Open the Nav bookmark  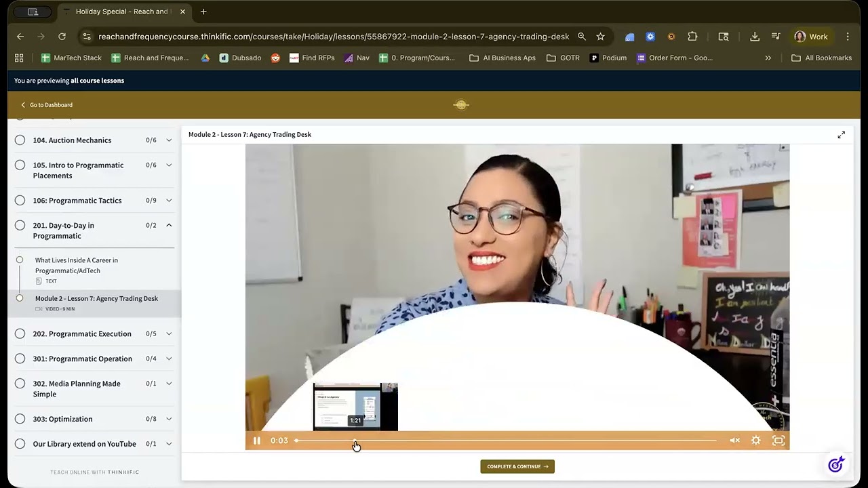(357, 58)
